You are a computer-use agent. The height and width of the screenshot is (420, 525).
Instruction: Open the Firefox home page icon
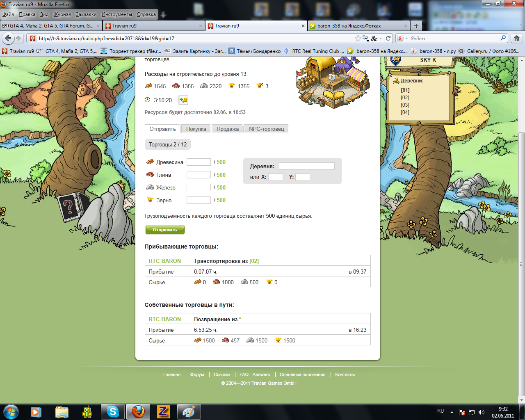(x=516, y=38)
